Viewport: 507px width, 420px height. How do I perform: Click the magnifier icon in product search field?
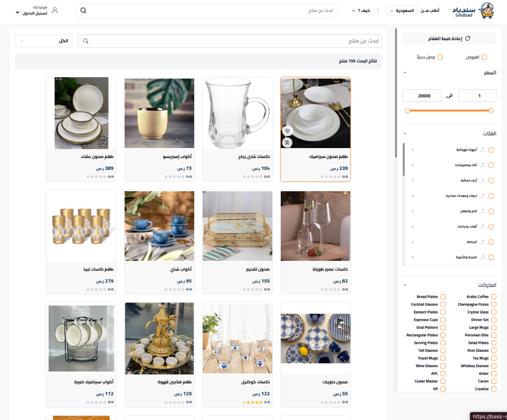(86, 41)
